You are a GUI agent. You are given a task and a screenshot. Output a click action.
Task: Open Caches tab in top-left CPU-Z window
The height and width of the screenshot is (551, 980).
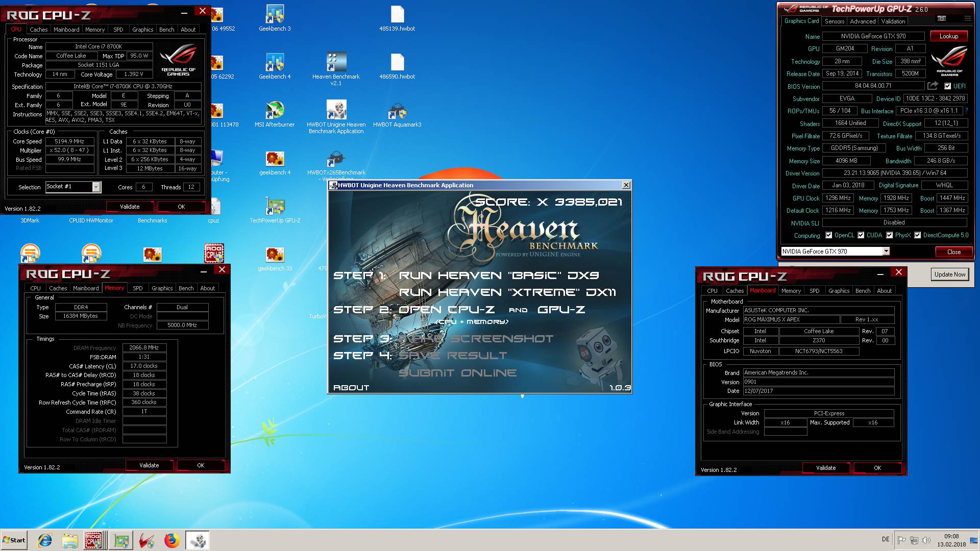click(x=38, y=30)
